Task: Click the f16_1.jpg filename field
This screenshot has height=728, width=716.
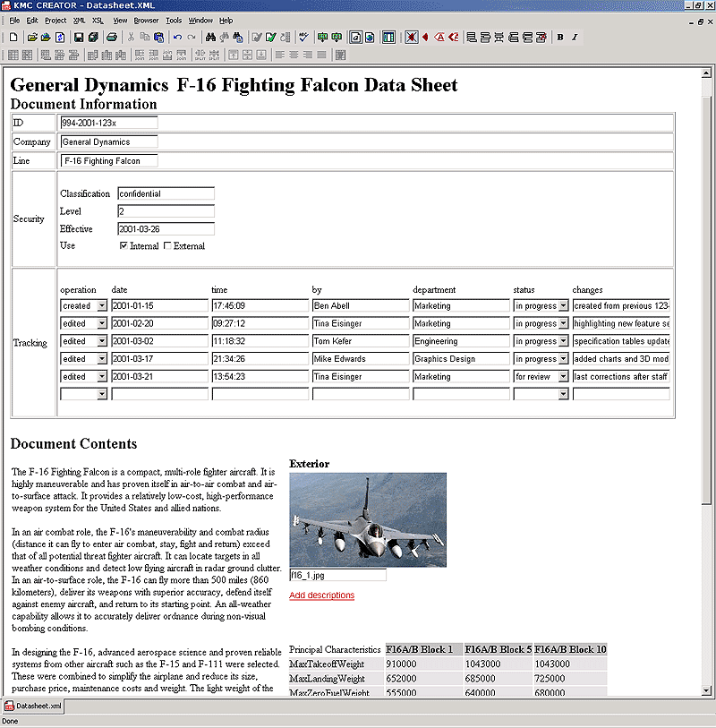Action: click(x=337, y=575)
